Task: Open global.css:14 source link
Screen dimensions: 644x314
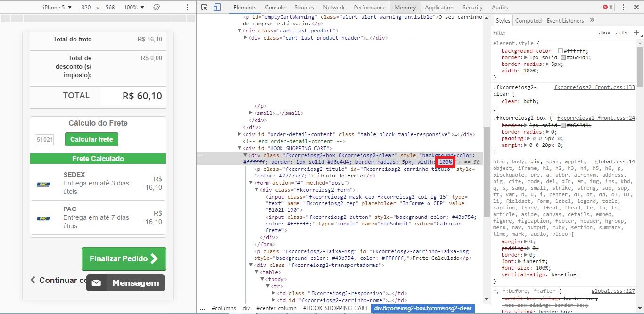Action: pyautogui.click(x=615, y=161)
